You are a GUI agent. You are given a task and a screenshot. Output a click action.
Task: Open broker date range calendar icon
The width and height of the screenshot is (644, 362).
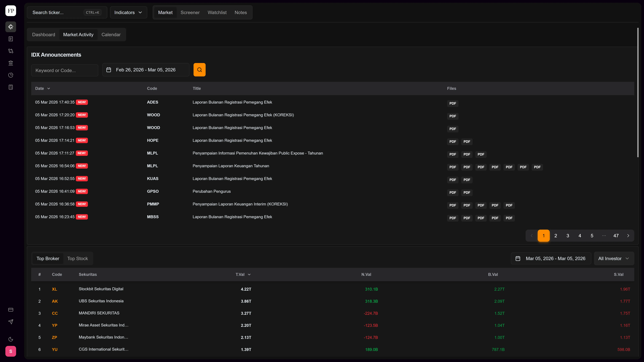tap(518, 258)
